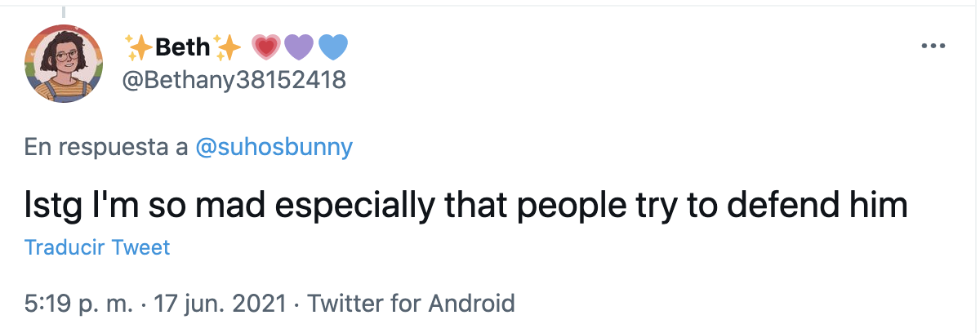Click the word 'him' ending the tweet
This screenshot has height=333, width=980.
point(881,206)
